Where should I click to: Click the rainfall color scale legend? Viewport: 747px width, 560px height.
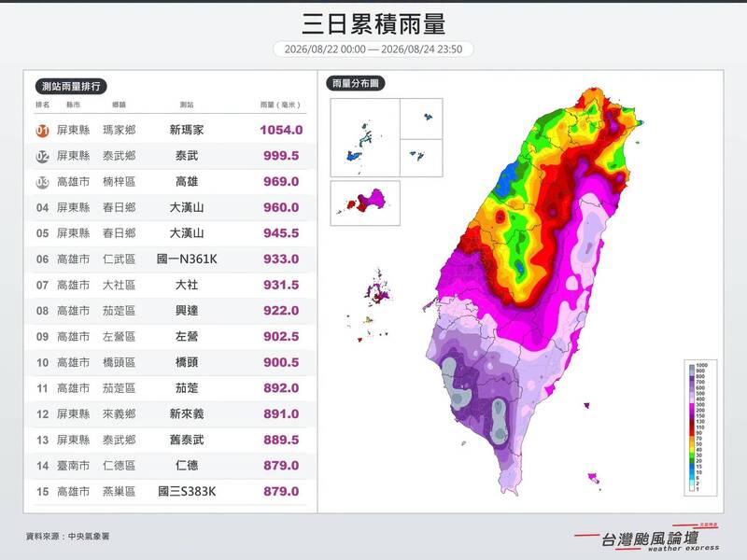click(700, 427)
